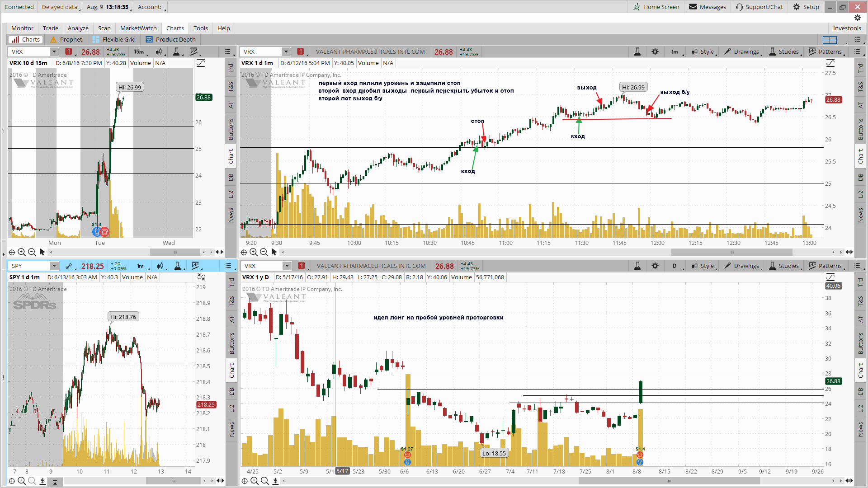
Task: Open settings gear in bottom-right chart
Action: click(x=655, y=266)
